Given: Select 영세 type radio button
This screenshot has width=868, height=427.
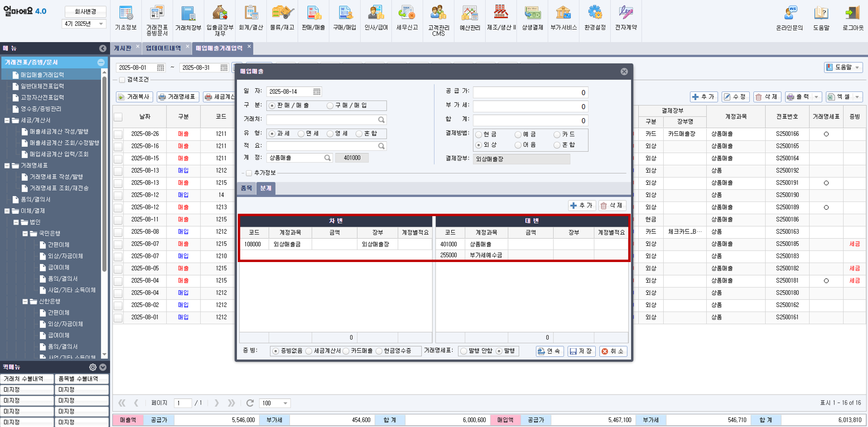Looking at the screenshot, I should [330, 134].
